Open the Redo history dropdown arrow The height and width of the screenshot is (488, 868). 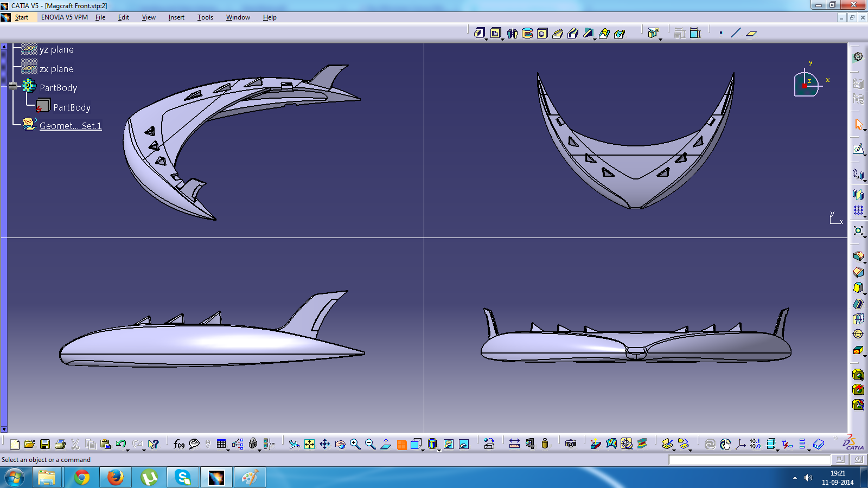tap(144, 450)
